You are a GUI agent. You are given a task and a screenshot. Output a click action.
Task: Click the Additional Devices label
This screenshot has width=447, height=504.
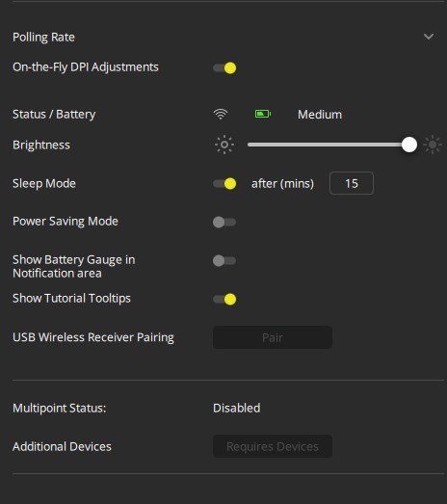click(62, 447)
